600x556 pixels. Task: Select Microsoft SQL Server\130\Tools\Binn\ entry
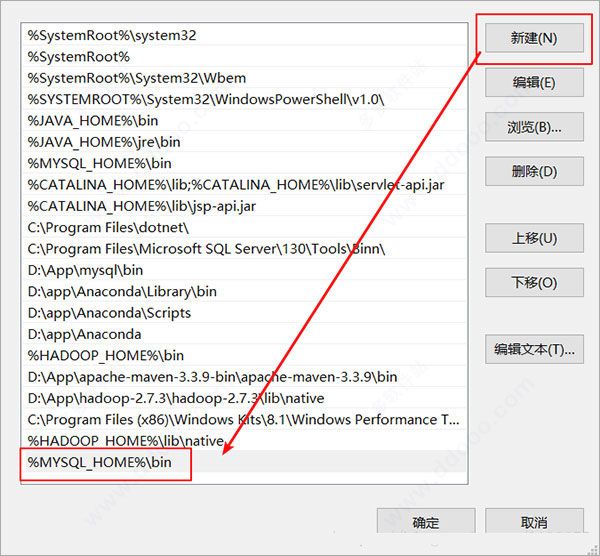point(244,249)
